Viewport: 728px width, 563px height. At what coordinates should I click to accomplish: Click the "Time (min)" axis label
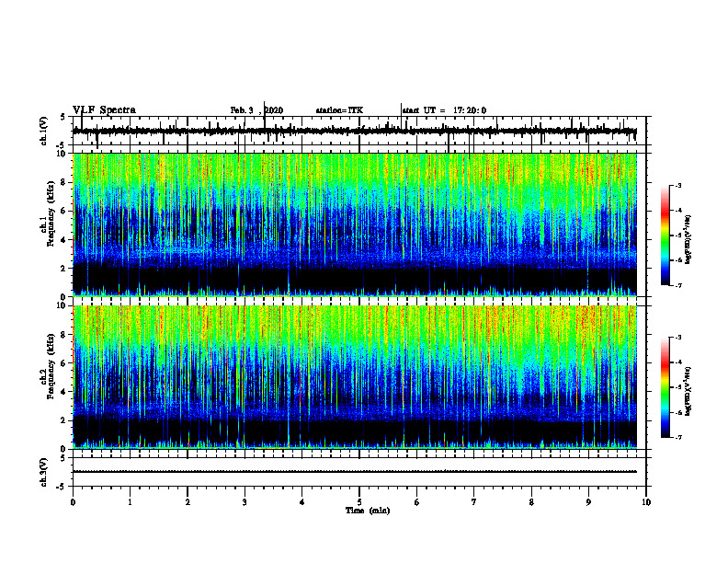point(368,511)
